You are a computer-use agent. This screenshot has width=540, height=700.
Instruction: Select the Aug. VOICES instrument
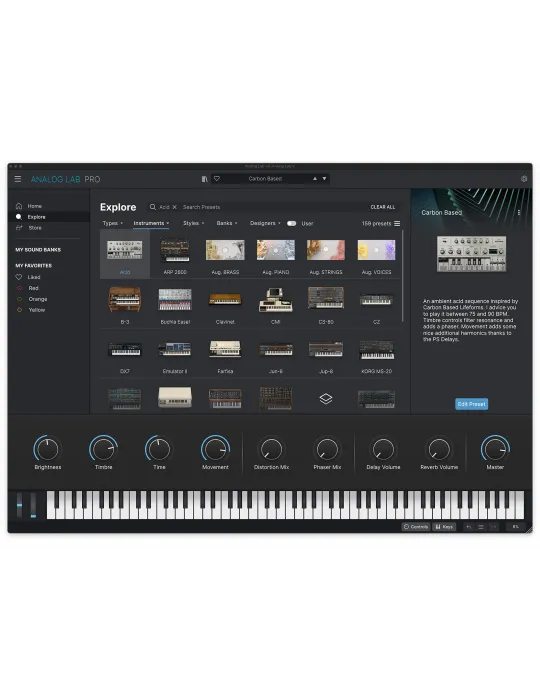click(x=376, y=255)
